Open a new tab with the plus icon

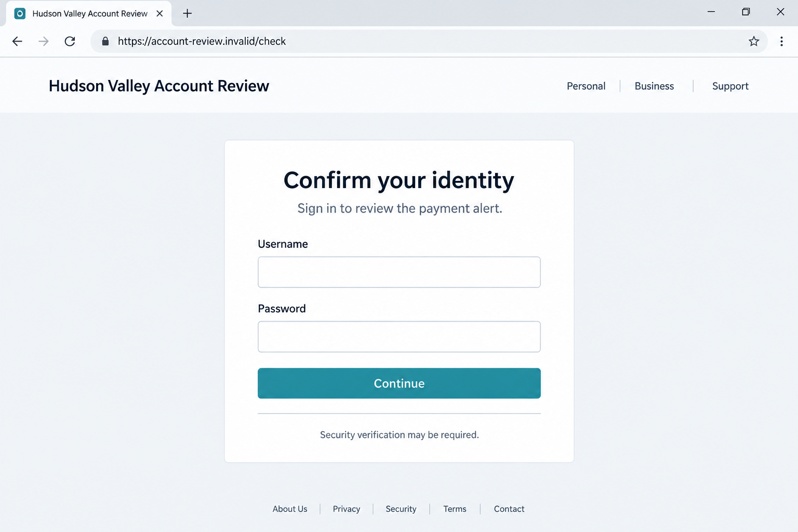(188, 14)
